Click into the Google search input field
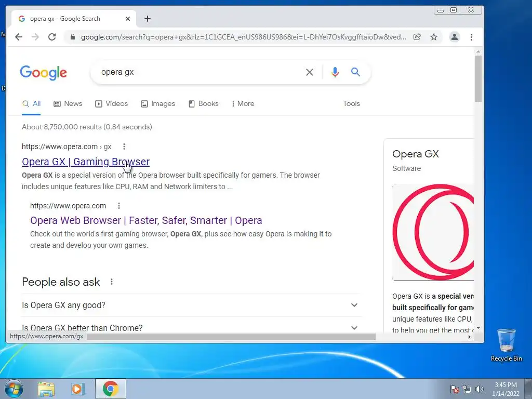The height and width of the screenshot is (399, 532). pyautogui.click(x=200, y=72)
